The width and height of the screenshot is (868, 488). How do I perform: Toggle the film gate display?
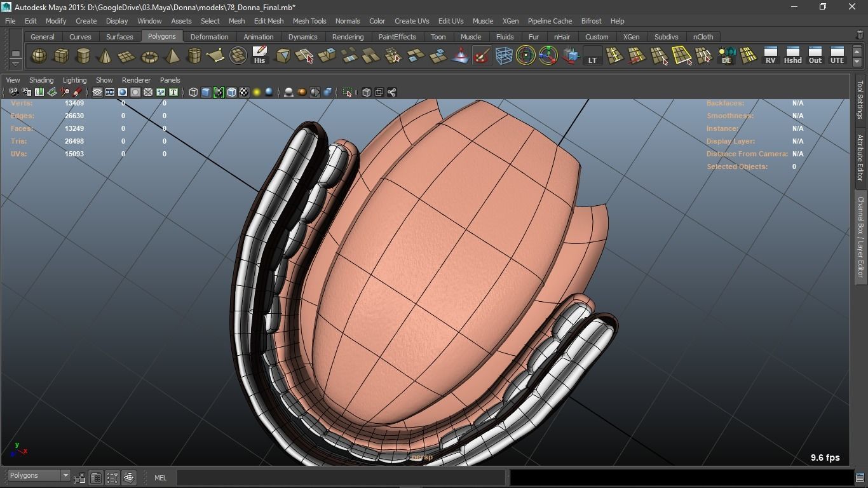(x=110, y=93)
